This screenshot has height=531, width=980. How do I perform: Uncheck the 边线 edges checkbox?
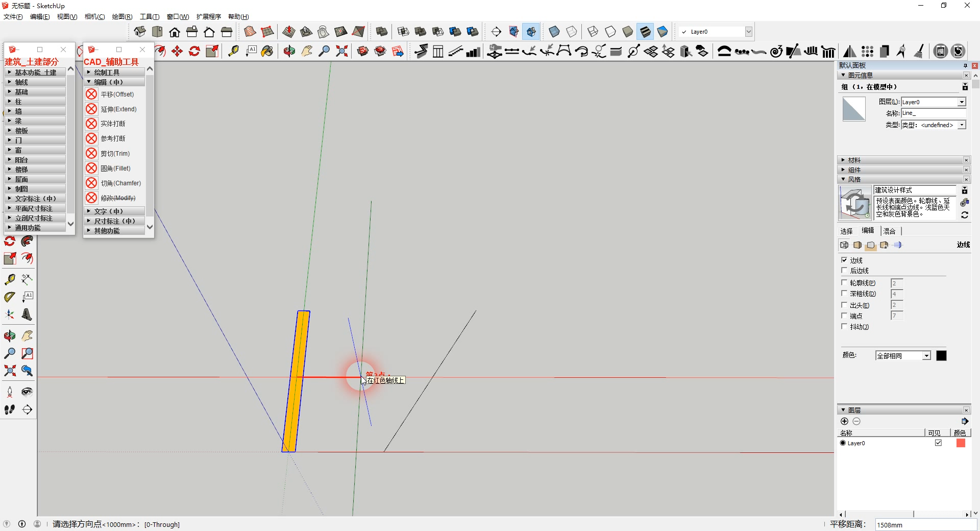tap(844, 260)
